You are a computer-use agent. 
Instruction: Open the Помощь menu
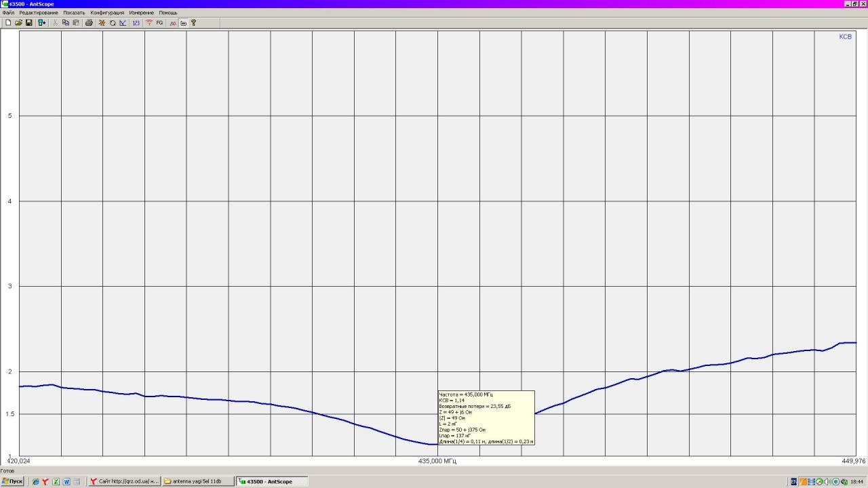click(x=168, y=12)
